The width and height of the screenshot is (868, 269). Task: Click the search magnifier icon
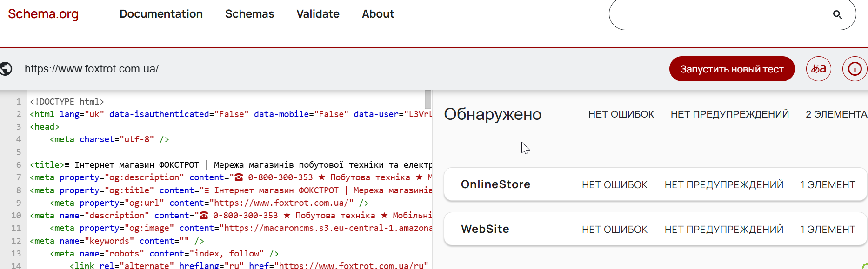click(837, 15)
